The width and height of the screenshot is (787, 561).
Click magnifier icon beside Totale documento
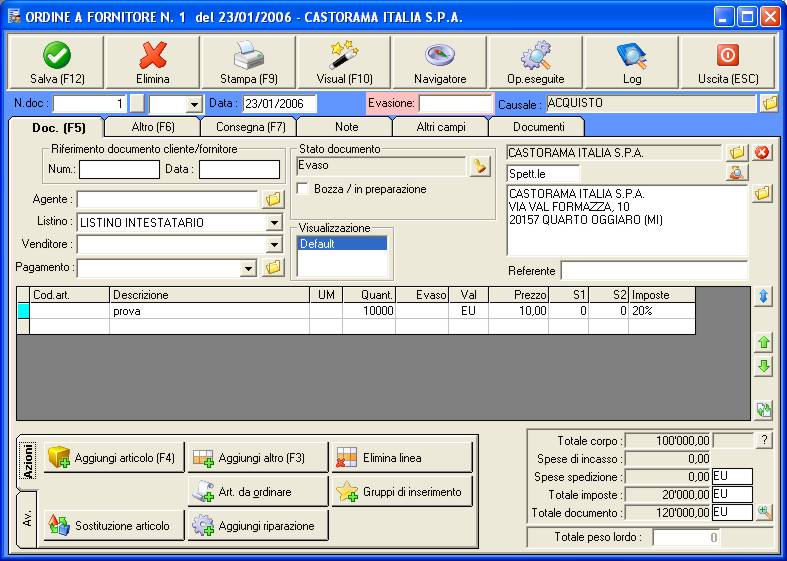pos(764,513)
